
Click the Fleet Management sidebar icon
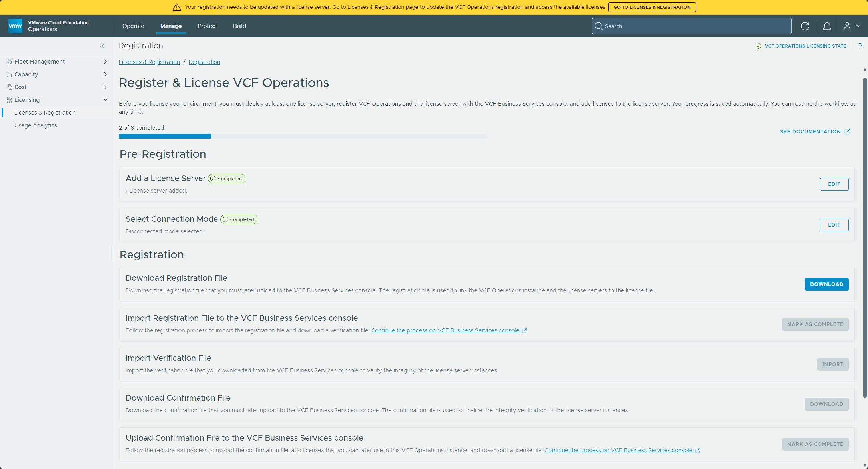click(10, 62)
